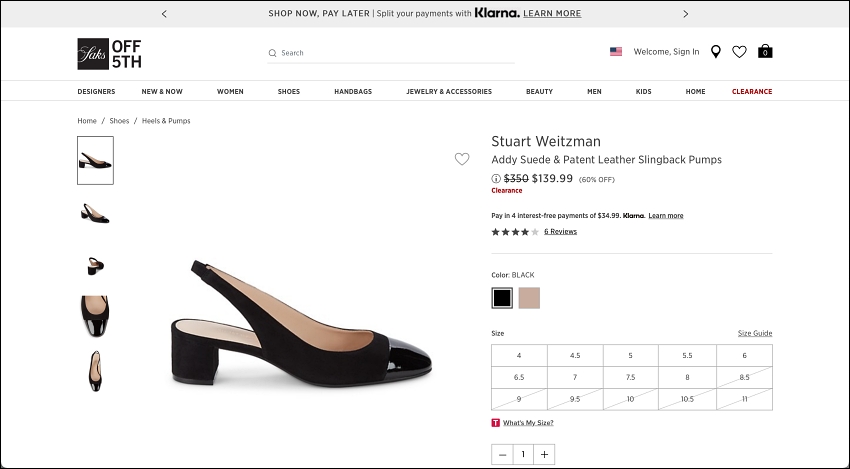Select the top-down shoe thumbnail
The width and height of the screenshot is (850, 469).
(x=95, y=371)
